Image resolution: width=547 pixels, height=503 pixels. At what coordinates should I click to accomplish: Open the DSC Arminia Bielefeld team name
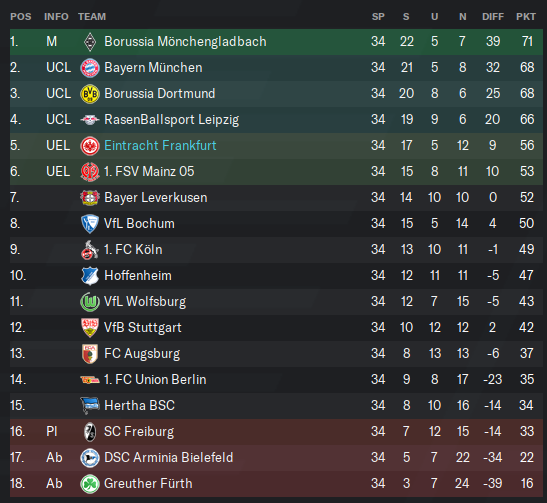(168, 458)
